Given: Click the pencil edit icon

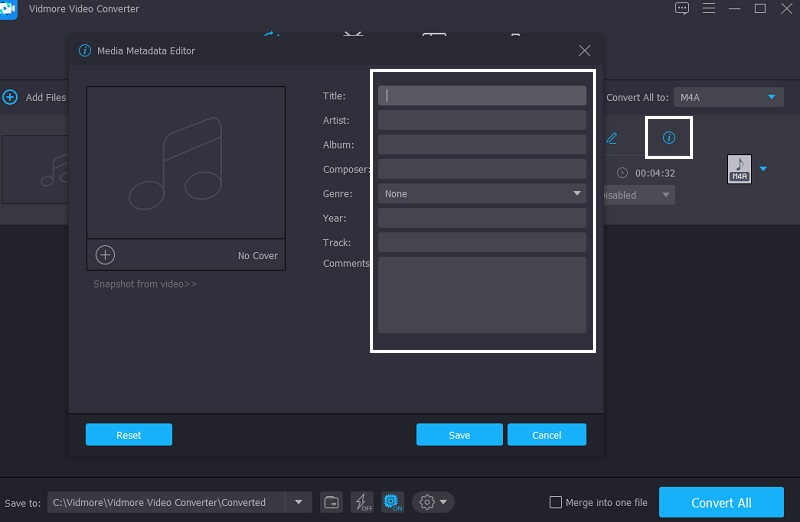Looking at the screenshot, I should tap(612, 138).
